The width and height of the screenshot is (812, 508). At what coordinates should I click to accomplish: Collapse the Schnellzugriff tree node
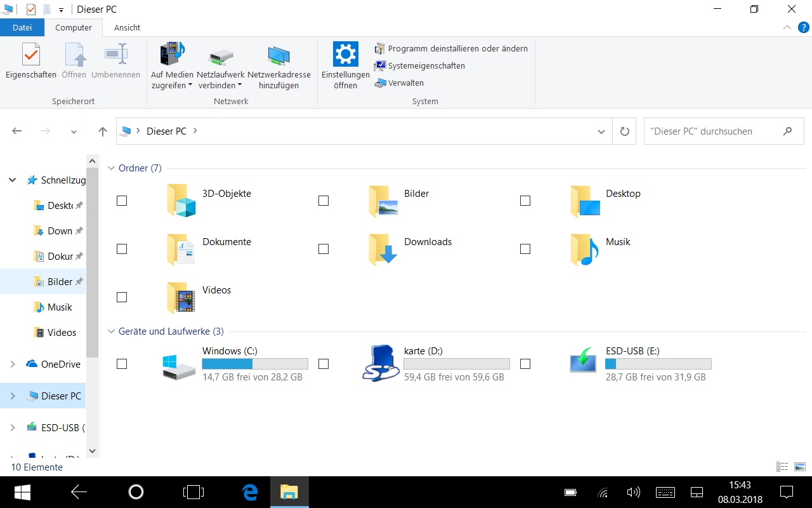12,180
